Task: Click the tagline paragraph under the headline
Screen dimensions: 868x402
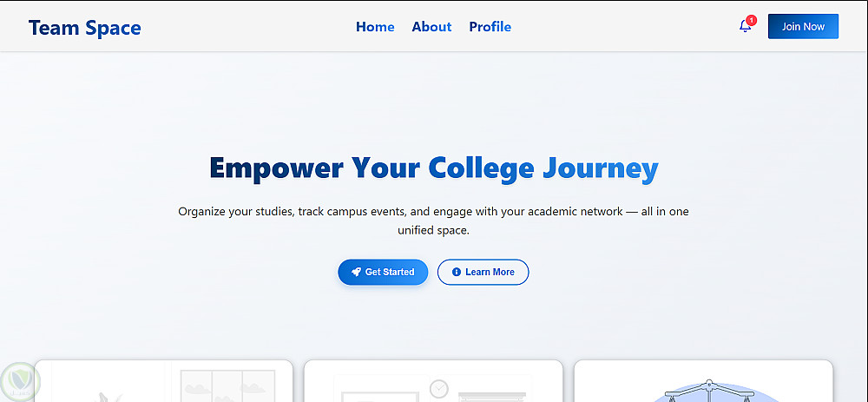Action: point(433,221)
